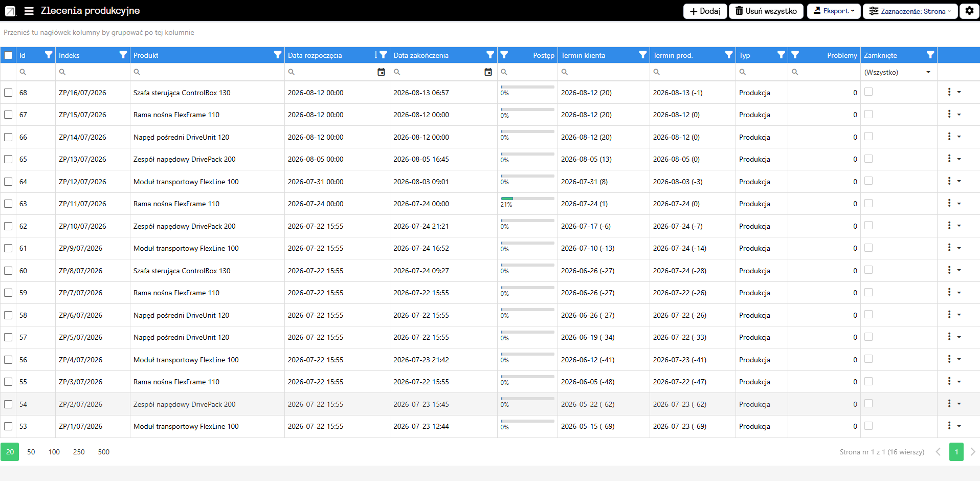980x481 pixels.
Task: Open calendar picker for Data zakończenia filter
Action: [x=488, y=72]
